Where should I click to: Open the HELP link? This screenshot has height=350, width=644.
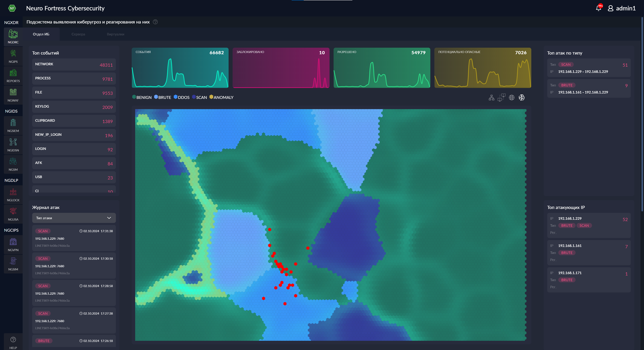pyautogui.click(x=13, y=342)
